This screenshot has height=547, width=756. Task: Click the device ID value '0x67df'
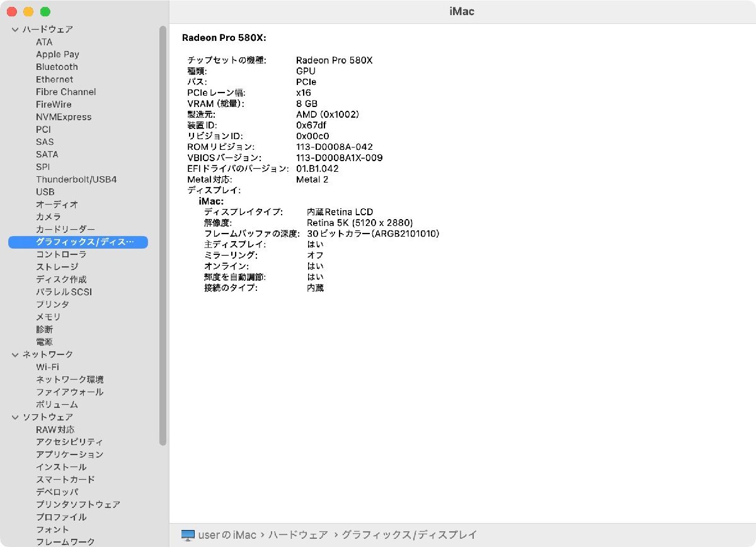(311, 125)
